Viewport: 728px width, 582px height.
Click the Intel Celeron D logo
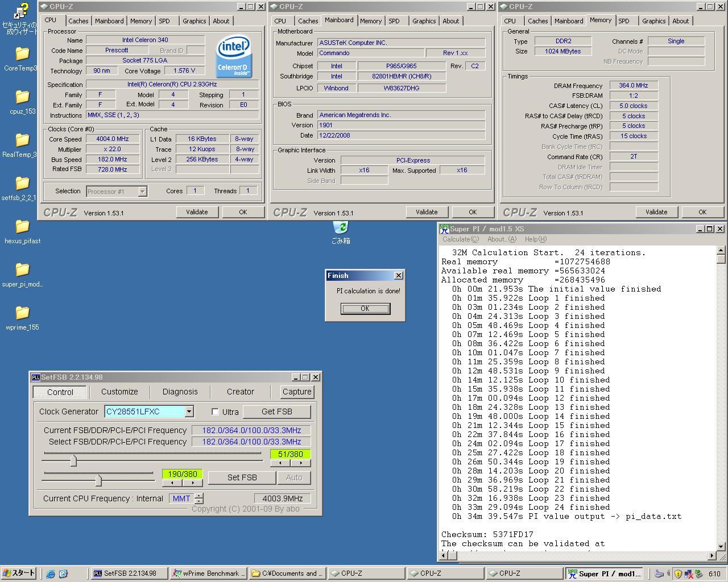pos(233,57)
